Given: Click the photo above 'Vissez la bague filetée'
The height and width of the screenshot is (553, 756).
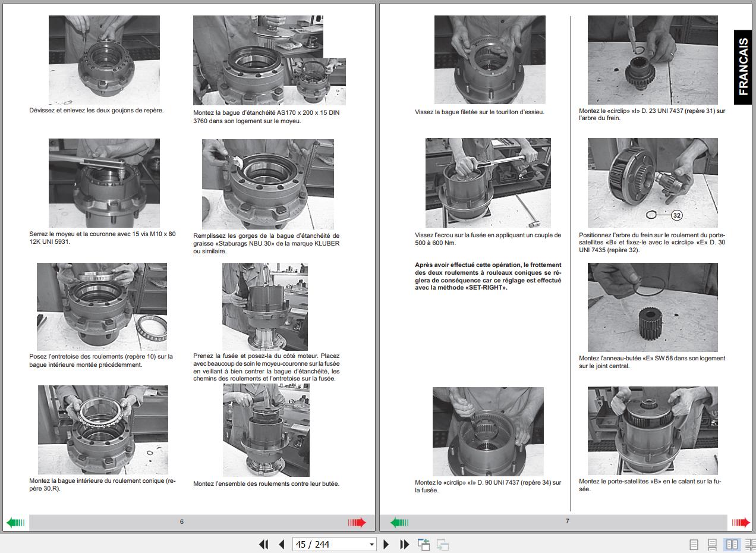Looking at the screenshot, I should click(490, 60).
